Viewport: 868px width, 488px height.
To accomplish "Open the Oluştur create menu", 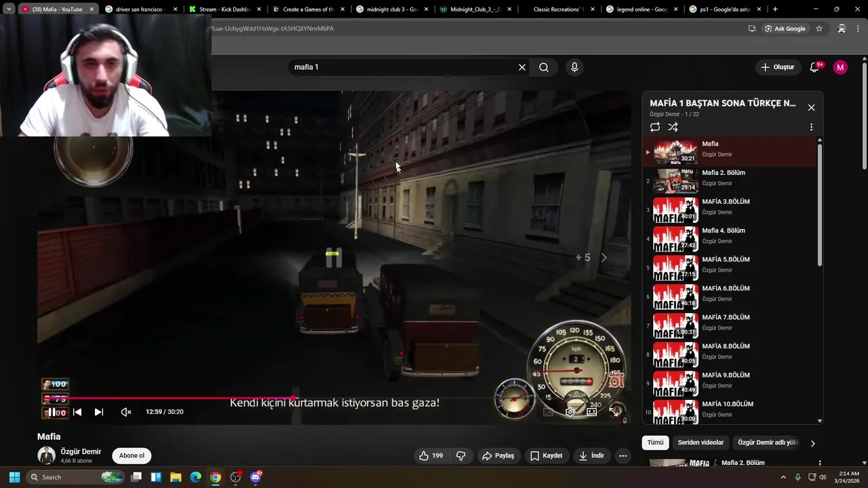I will 777,67.
